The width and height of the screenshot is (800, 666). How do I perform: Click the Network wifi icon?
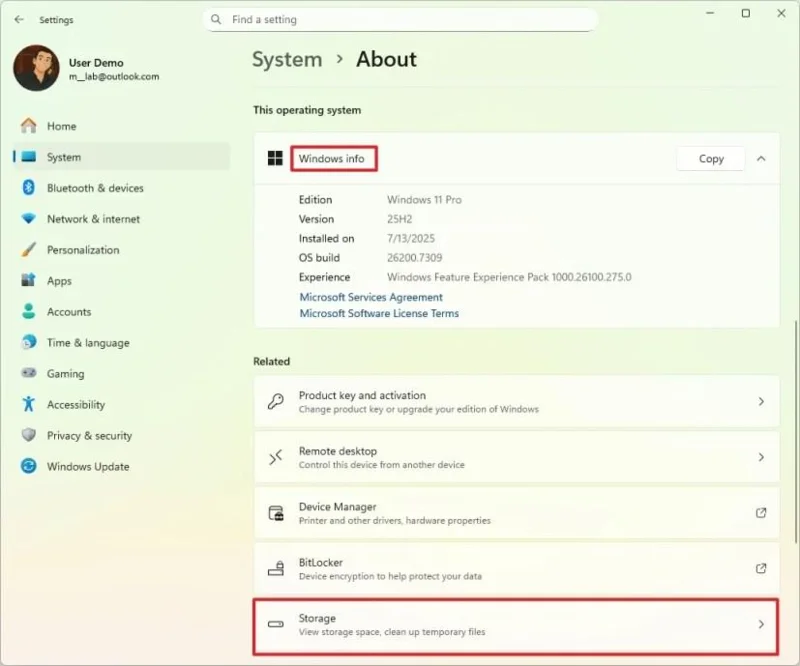tap(29, 218)
